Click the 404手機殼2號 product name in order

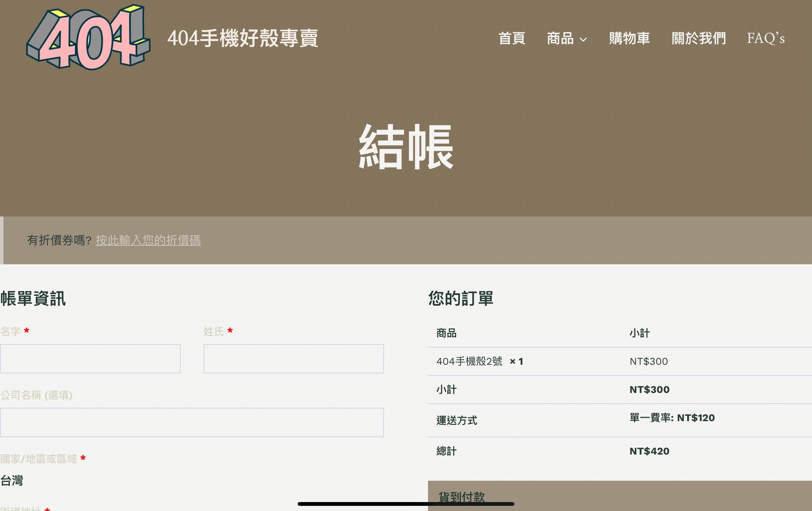point(469,361)
